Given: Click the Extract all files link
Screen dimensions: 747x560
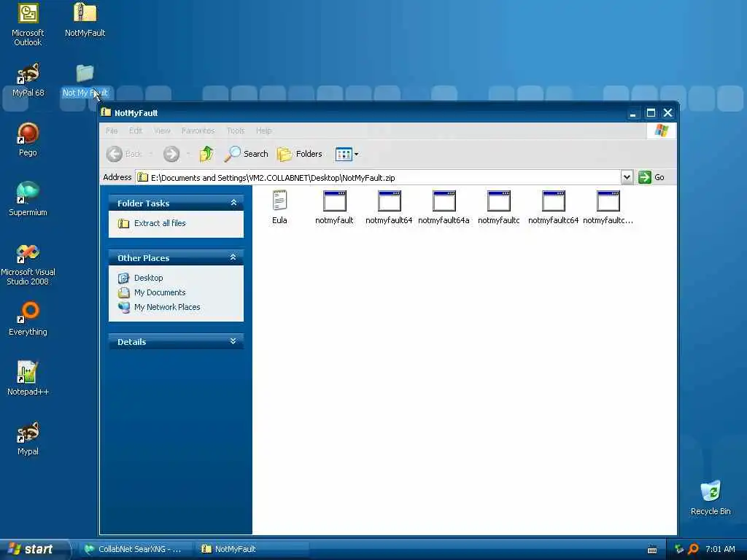Looking at the screenshot, I should coord(160,223).
